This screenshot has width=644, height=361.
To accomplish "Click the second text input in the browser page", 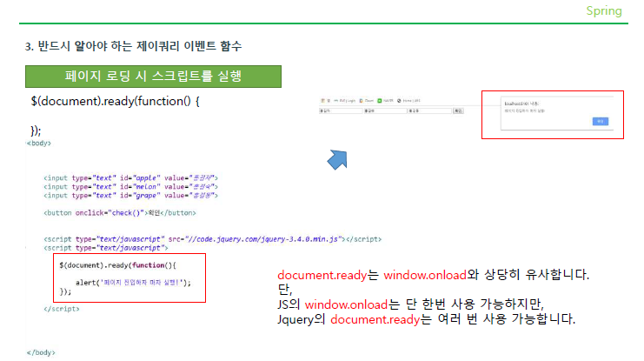I will 385,111.
